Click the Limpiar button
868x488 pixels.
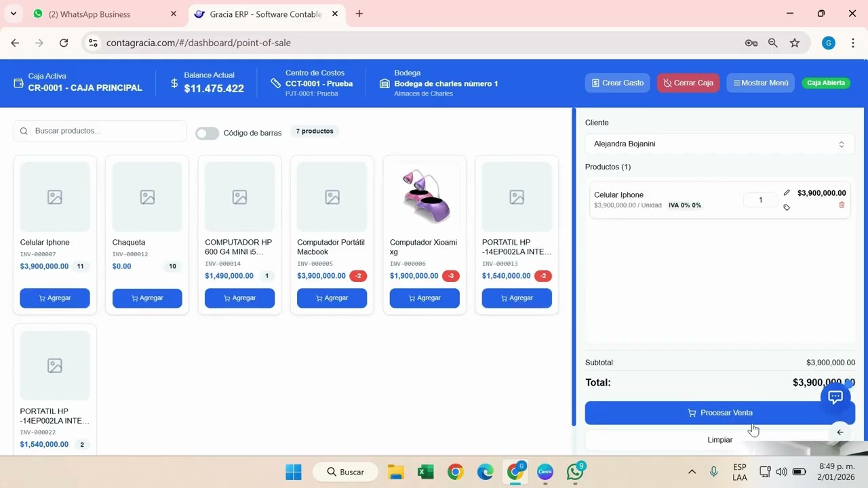(719, 440)
